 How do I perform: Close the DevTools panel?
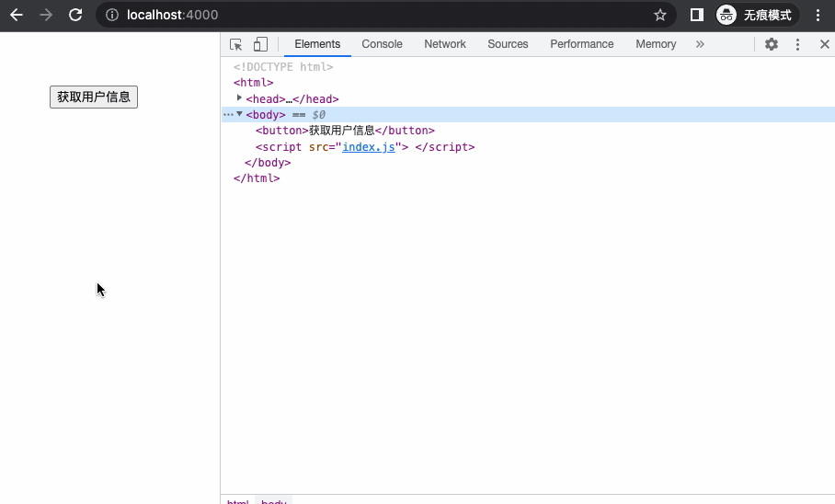pyautogui.click(x=824, y=44)
